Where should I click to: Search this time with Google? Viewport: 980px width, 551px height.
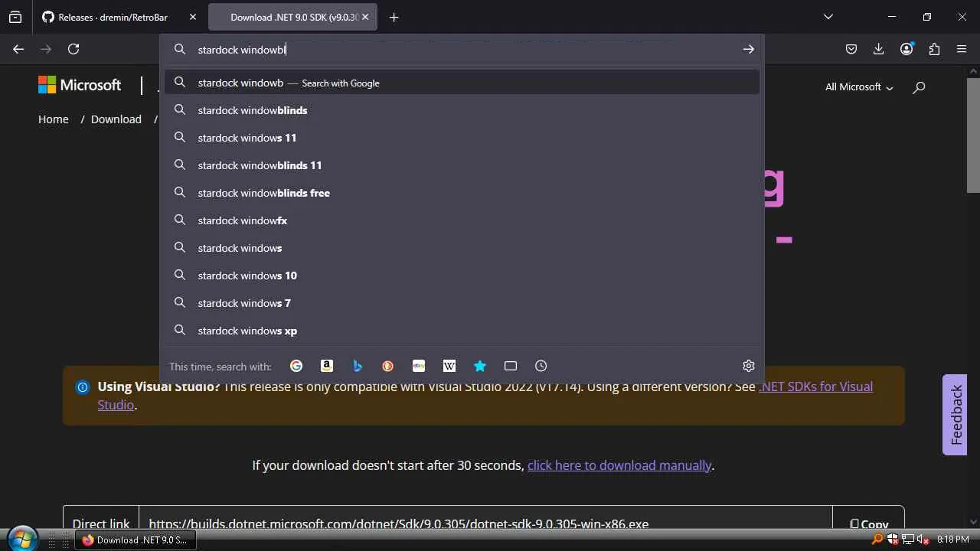[296, 366]
